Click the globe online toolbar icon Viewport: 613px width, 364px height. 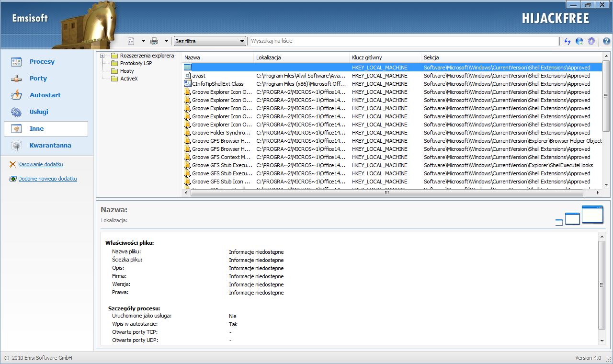click(x=579, y=41)
